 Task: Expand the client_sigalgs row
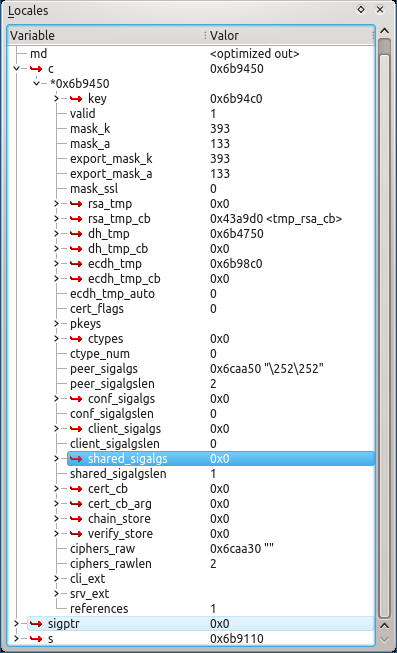tap(56, 429)
